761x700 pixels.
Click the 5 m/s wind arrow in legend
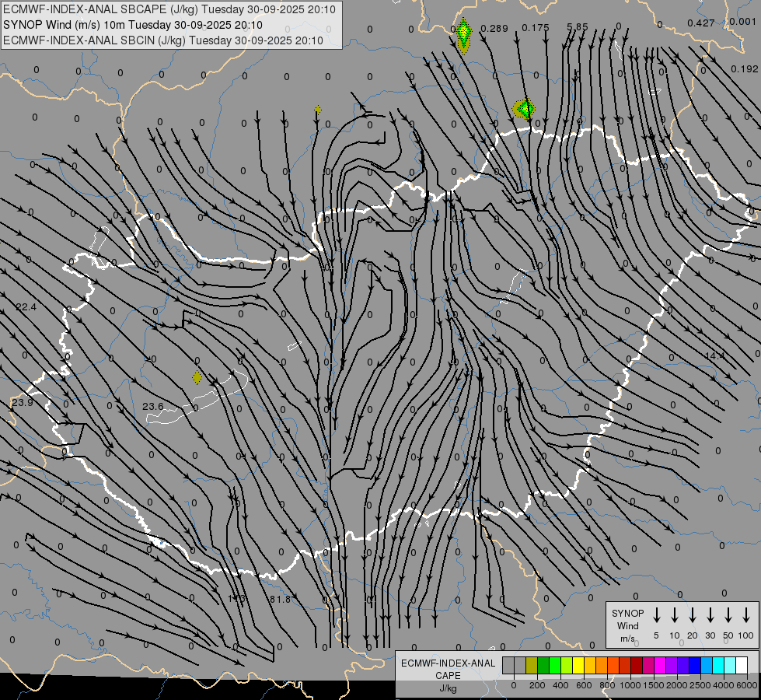(x=657, y=615)
